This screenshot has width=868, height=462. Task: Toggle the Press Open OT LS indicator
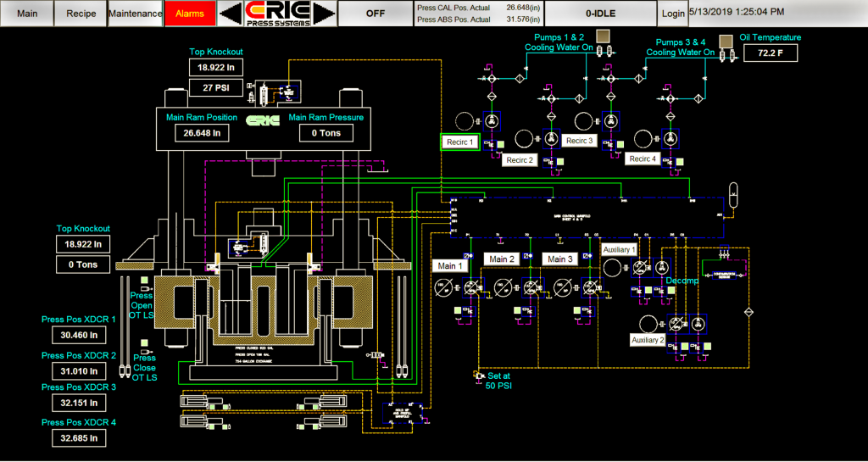click(145, 280)
